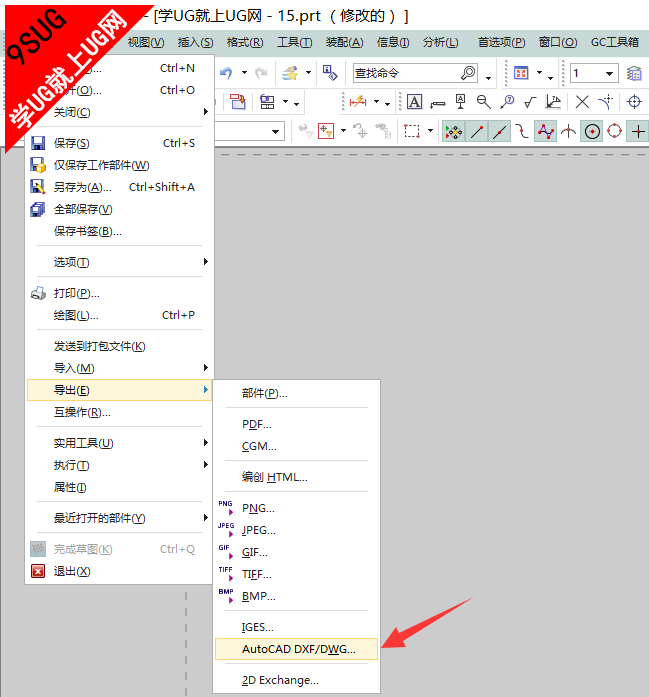
Task: Toggle the arc center snap
Action: coord(592,132)
